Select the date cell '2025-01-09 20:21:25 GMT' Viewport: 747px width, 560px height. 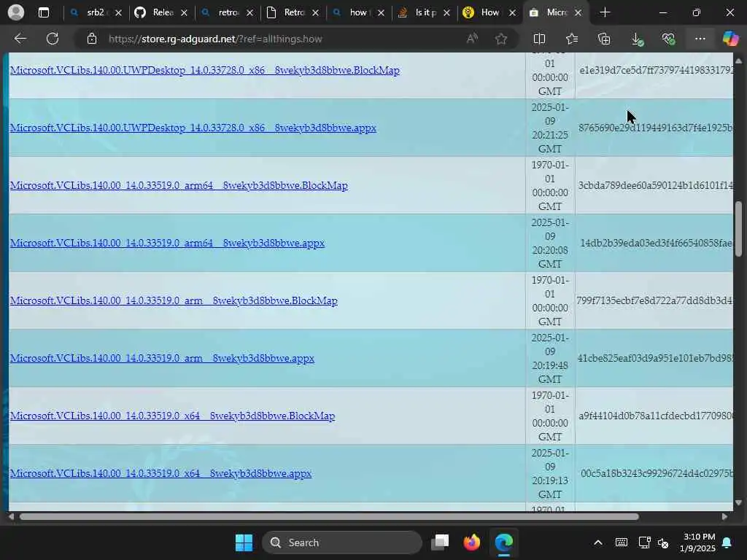(550, 128)
